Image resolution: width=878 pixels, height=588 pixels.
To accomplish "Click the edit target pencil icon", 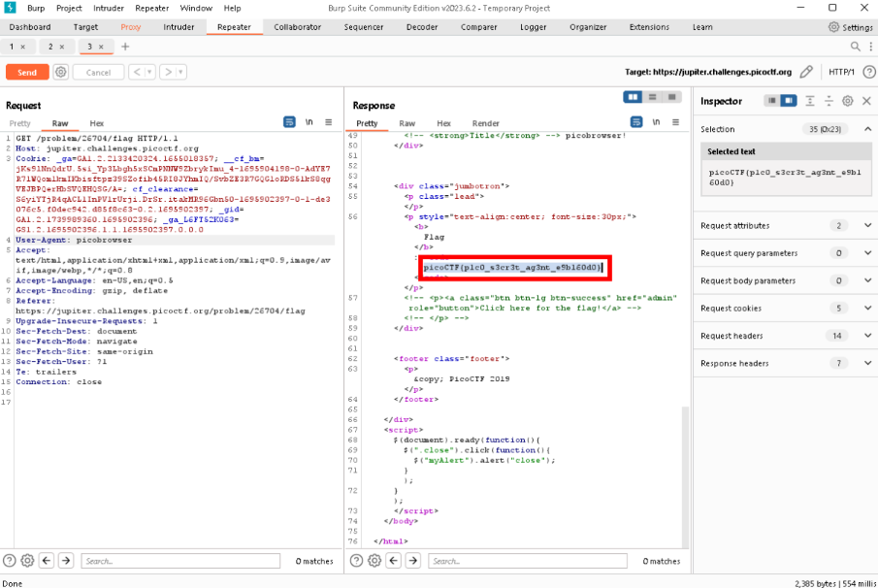I will 806,72.
